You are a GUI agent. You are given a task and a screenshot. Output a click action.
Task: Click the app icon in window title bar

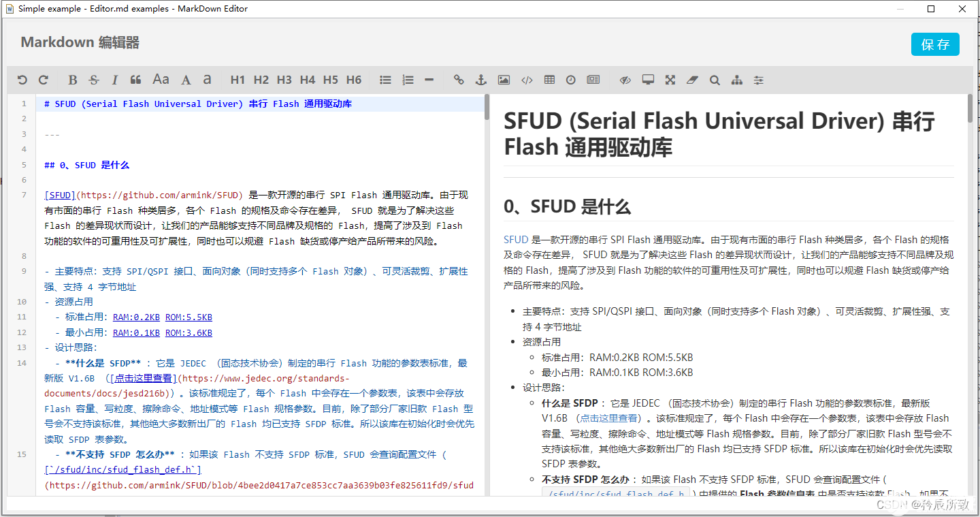(9, 9)
